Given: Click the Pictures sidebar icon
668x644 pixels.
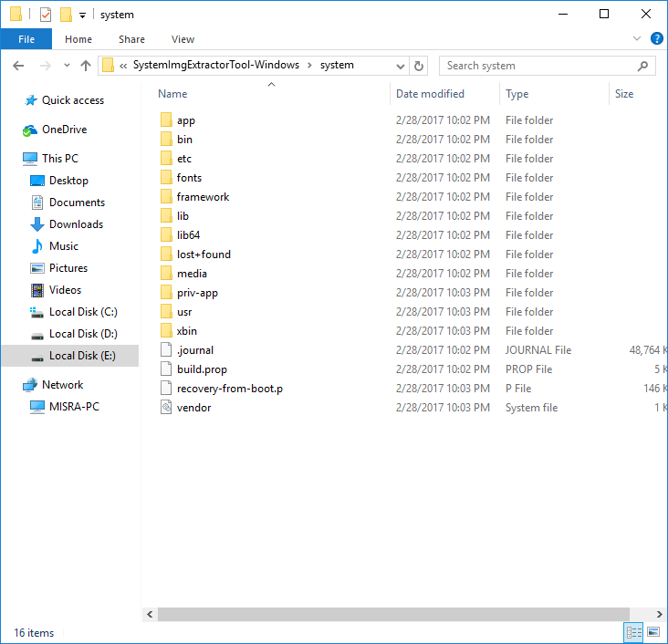Looking at the screenshot, I should tap(37, 268).
